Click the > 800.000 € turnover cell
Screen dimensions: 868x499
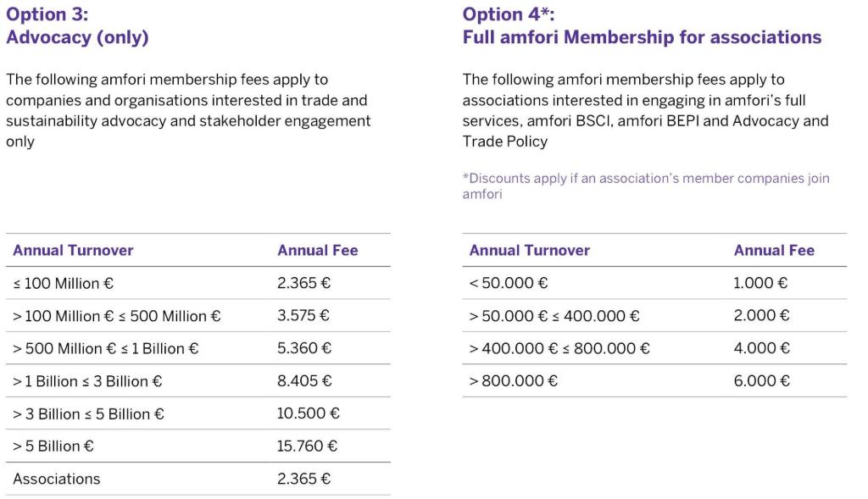(513, 381)
